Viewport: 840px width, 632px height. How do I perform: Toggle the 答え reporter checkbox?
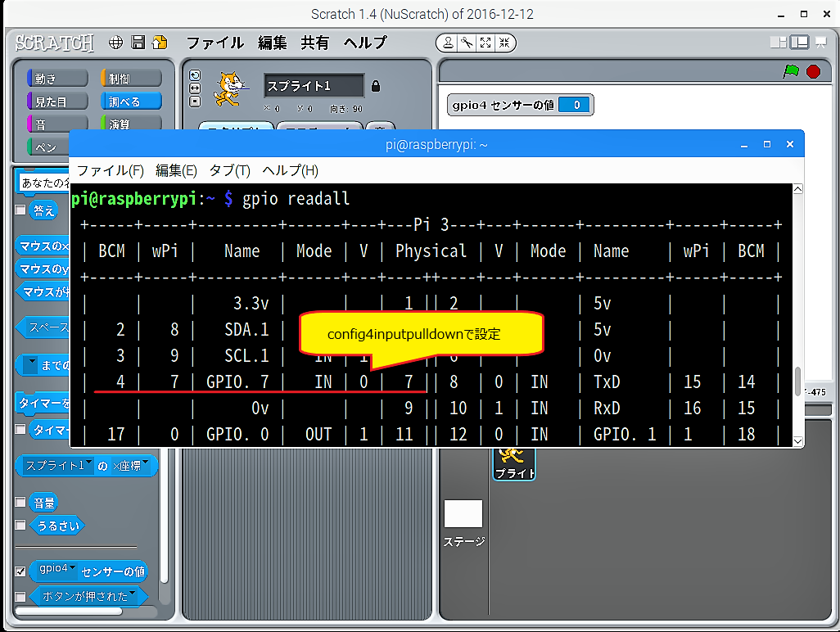(x=20, y=210)
